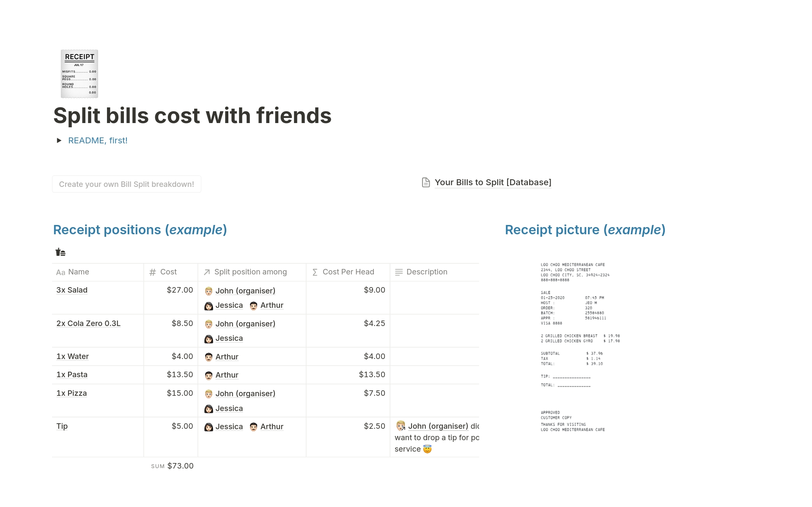Click the document icon beside Your Bills to Split
Viewport: 812px width, 507px height.
[426, 182]
